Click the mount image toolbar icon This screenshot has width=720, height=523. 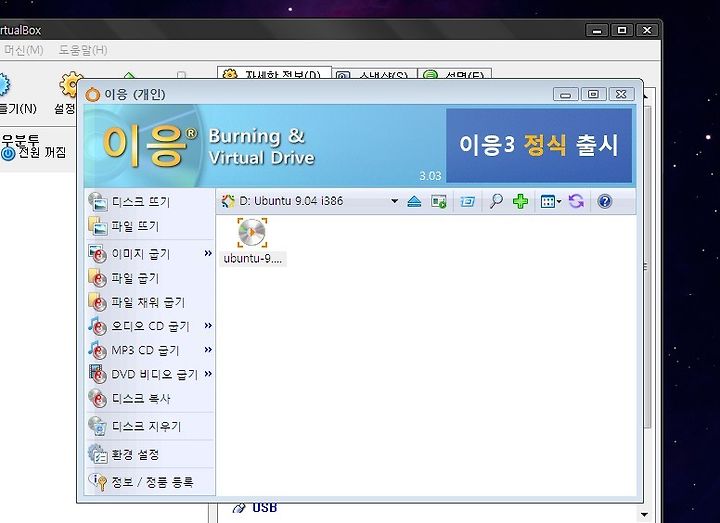pyautogui.click(x=439, y=201)
